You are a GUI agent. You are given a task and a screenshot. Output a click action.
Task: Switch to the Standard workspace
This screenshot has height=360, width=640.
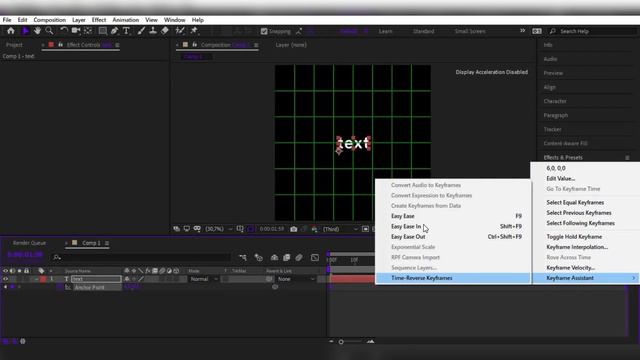[x=423, y=31]
